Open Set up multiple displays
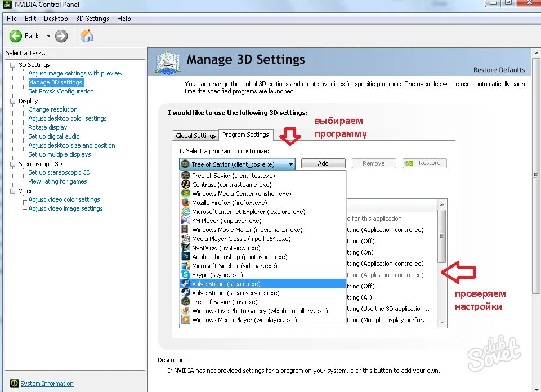Viewport: 541px width, 392px height. tap(60, 154)
